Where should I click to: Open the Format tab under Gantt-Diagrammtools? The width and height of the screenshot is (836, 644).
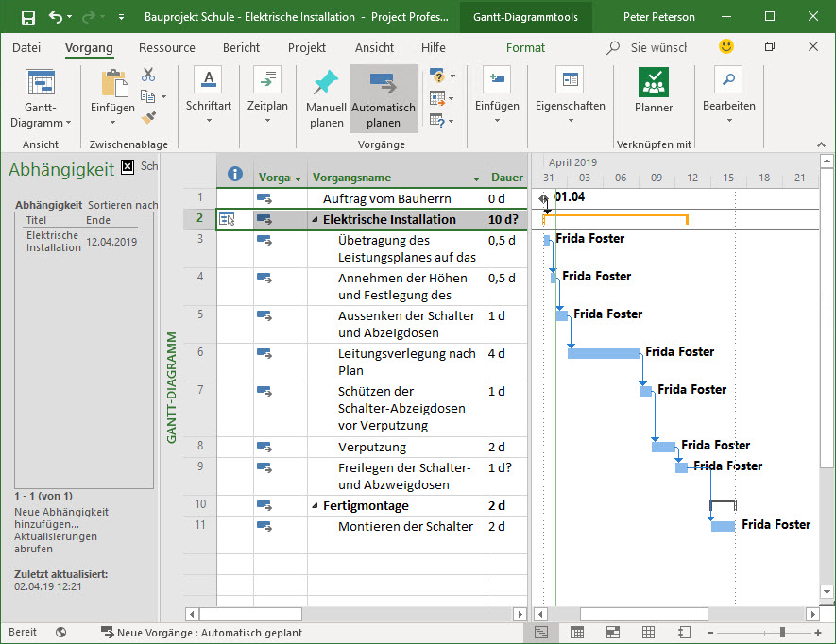525,48
